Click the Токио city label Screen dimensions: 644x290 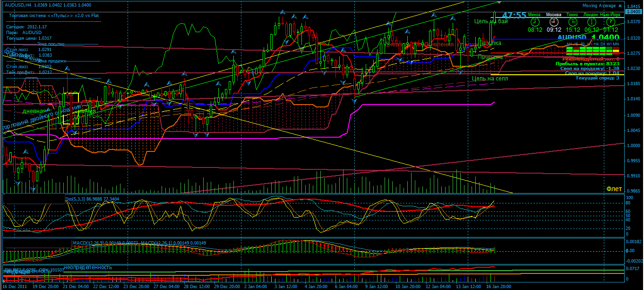pos(572,14)
